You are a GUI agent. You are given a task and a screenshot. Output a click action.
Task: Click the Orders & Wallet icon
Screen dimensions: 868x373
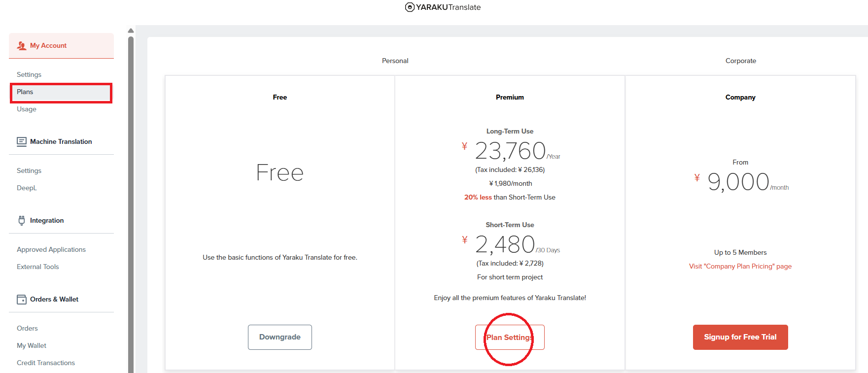(x=22, y=300)
